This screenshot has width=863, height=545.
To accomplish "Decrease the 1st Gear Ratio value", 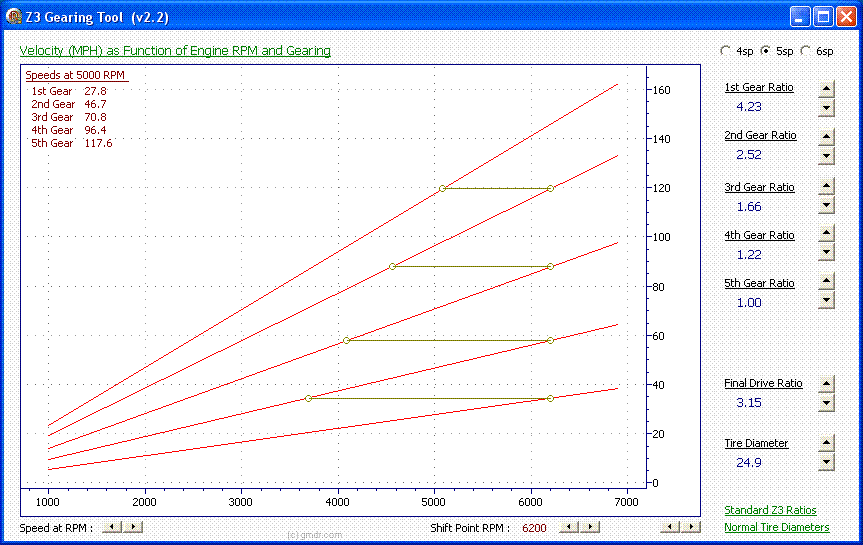I will 826,108.
